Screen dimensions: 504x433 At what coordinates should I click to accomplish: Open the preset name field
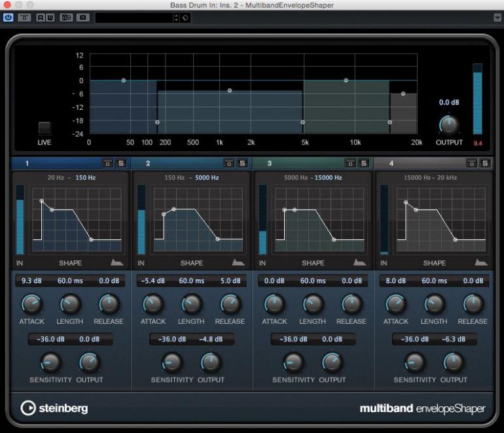pos(134,18)
